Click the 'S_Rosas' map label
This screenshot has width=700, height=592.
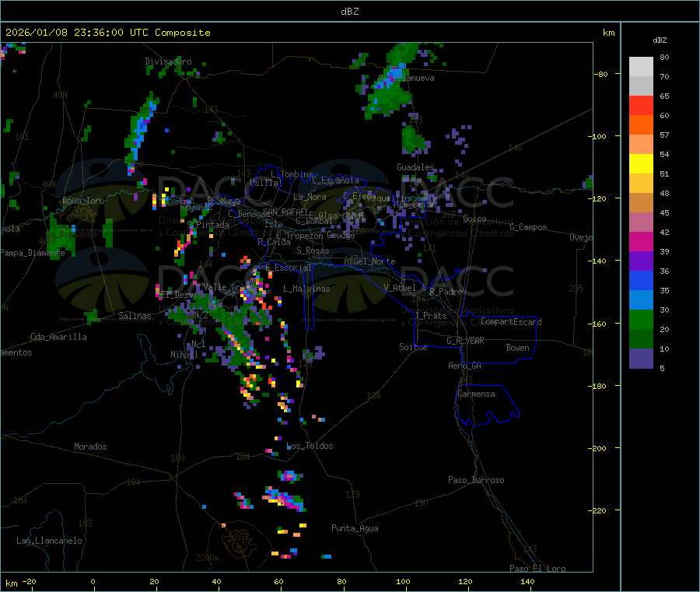313,250
